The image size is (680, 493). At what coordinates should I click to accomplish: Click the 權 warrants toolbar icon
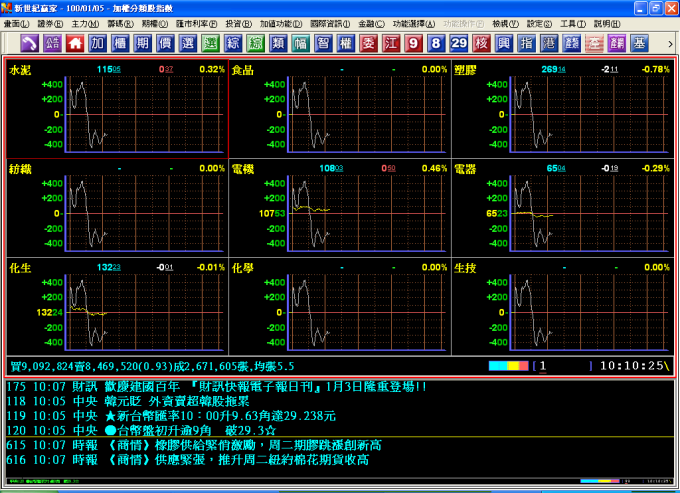coord(346,43)
